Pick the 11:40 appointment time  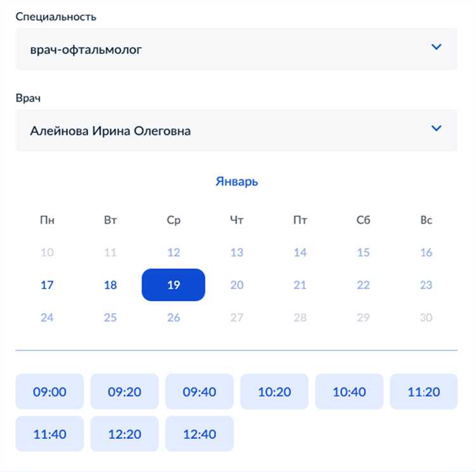[x=50, y=435]
